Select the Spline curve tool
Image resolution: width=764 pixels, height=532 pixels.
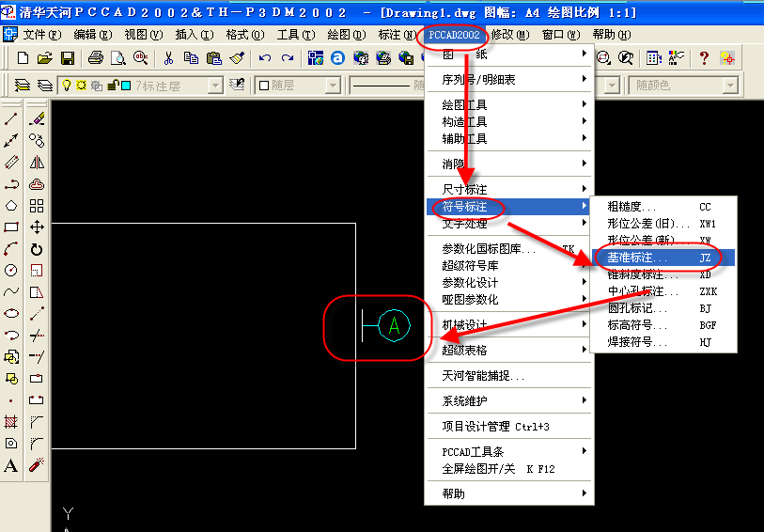[x=11, y=291]
